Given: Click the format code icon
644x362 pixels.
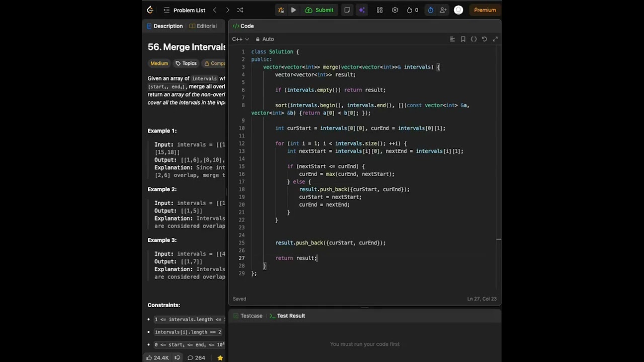Looking at the screenshot, I should pos(452,39).
